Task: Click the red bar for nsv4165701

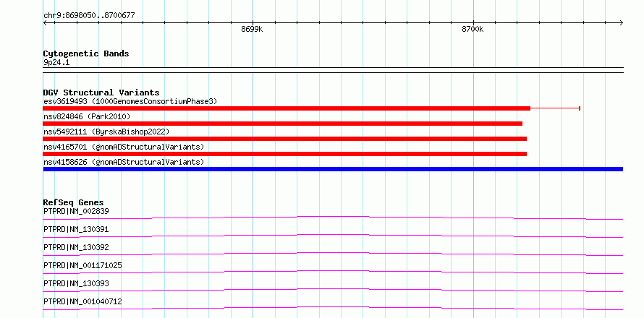Action: point(284,154)
